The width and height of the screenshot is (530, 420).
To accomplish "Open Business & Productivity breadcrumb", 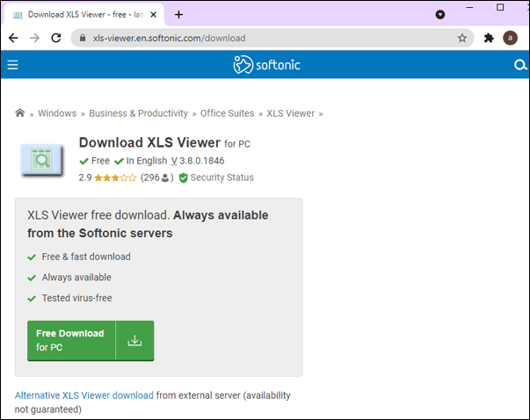I will (138, 113).
